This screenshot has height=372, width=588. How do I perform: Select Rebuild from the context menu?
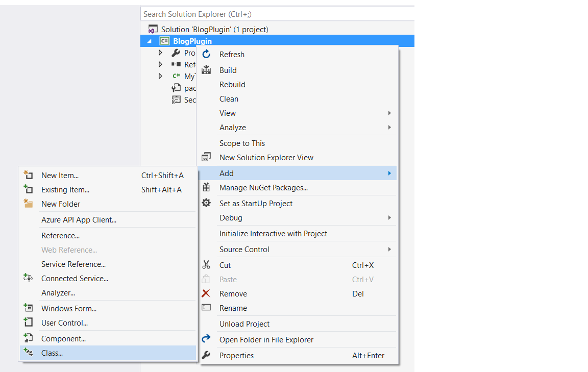(232, 85)
